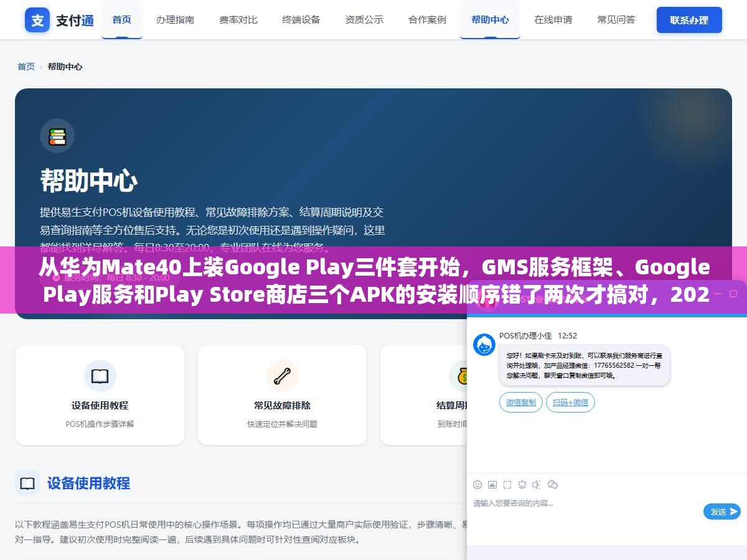Click the 快速定位并解决问题 subtitle

coord(282,424)
